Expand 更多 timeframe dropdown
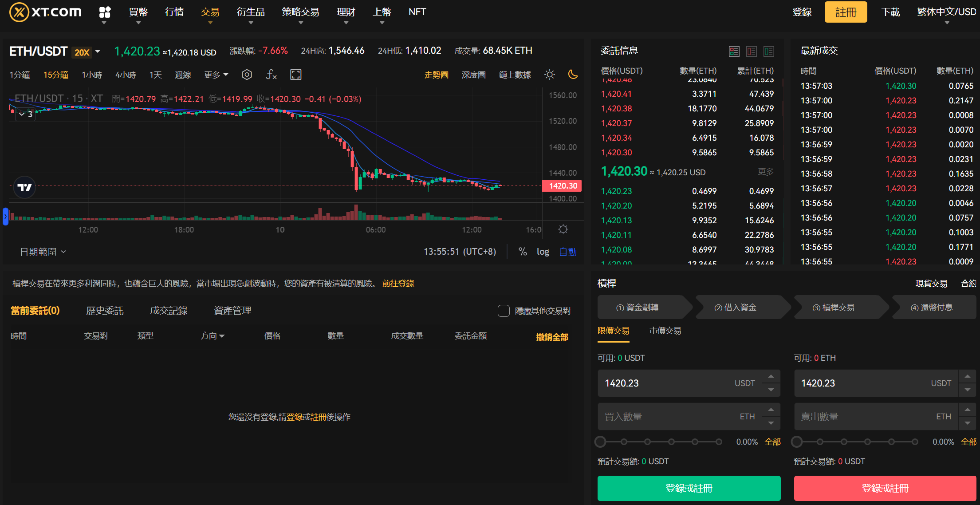980x505 pixels. pos(216,75)
